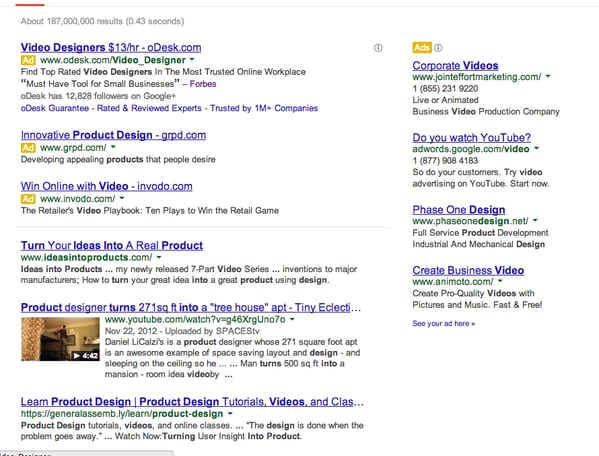Screen dimensions: 599x456
Task: Open the Create Business Video ad
Action: click(x=468, y=270)
